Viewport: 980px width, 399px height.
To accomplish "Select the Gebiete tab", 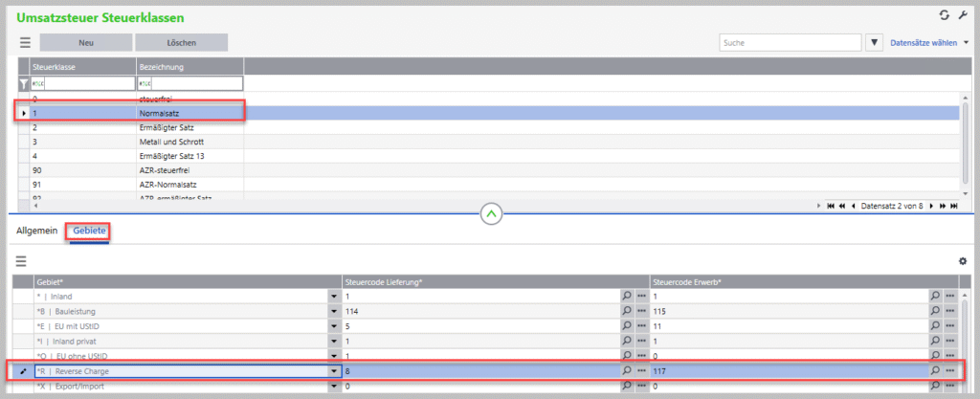I will pos(88,232).
